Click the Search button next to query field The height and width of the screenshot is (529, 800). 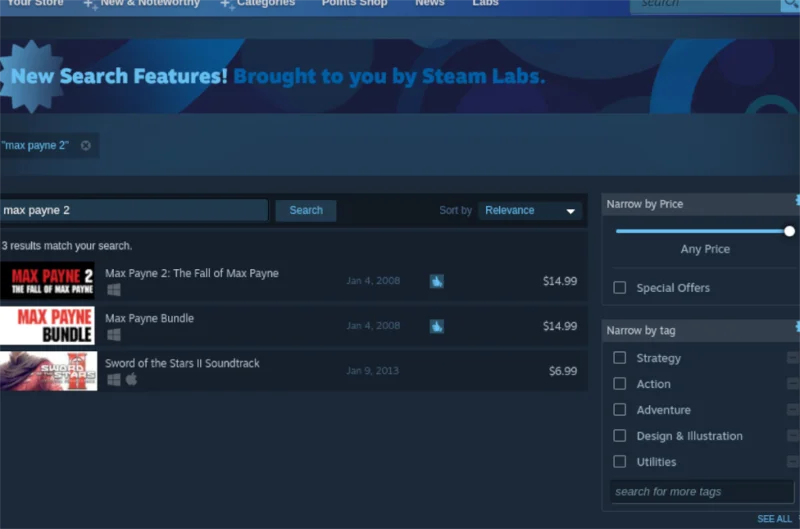click(x=306, y=211)
